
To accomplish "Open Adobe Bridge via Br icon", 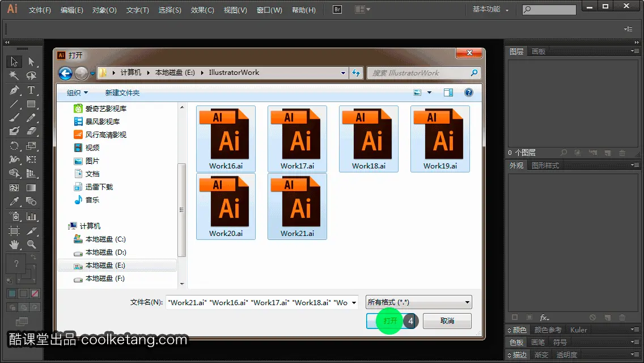I will 337,9.
